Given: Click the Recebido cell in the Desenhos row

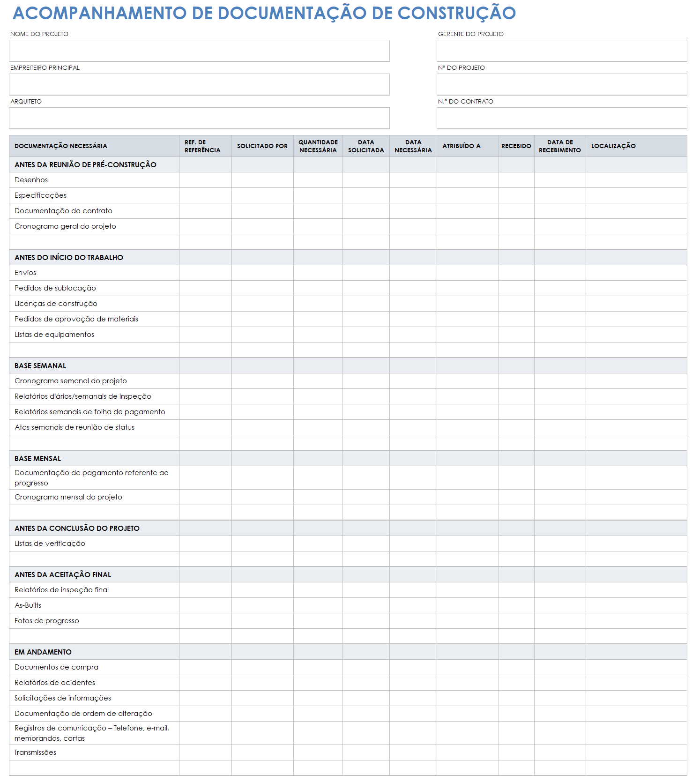Looking at the screenshot, I should (x=516, y=180).
